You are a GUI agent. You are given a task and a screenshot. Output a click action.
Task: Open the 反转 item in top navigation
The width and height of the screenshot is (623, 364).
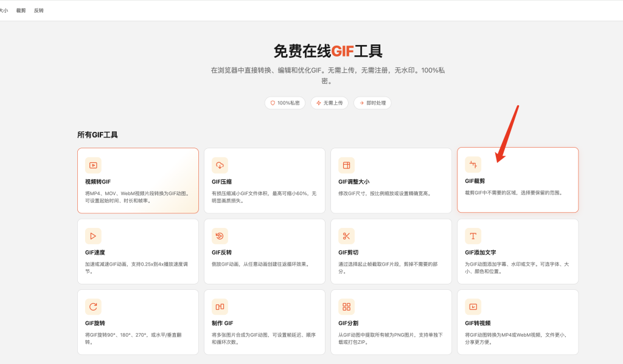pos(38,11)
